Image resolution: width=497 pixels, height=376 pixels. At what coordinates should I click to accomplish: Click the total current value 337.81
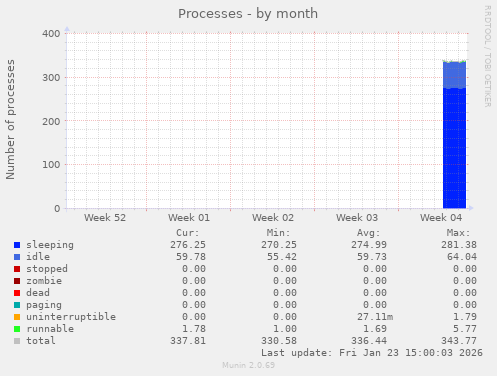(x=188, y=341)
